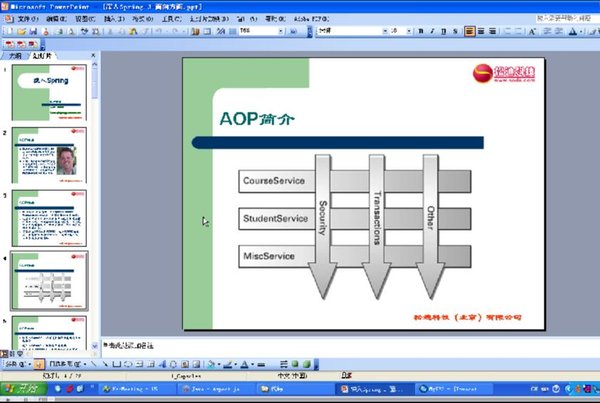Toggle Align Right paragraph alignment

(x=492, y=31)
